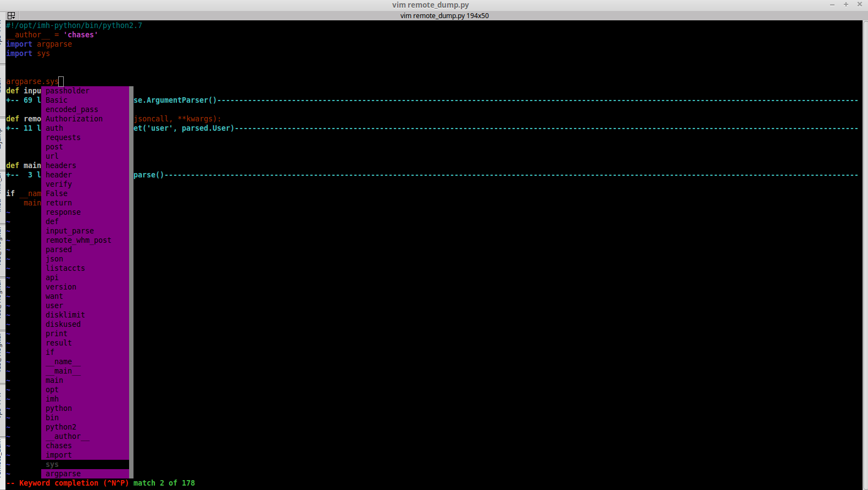Pick 'passholder' from the keyword list
Image resolution: width=868 pixels, height=490 pixels.
pos(68,91)
